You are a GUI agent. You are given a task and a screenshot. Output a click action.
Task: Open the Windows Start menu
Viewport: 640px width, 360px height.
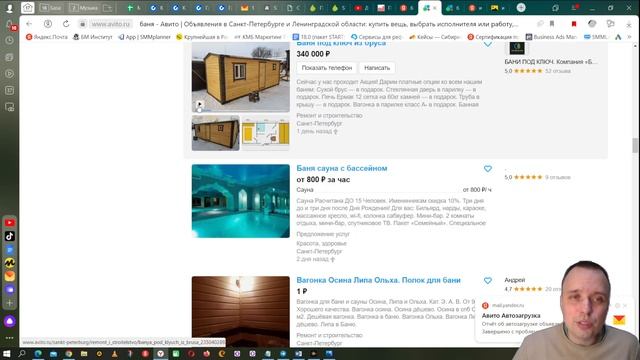tap(7, 354)
